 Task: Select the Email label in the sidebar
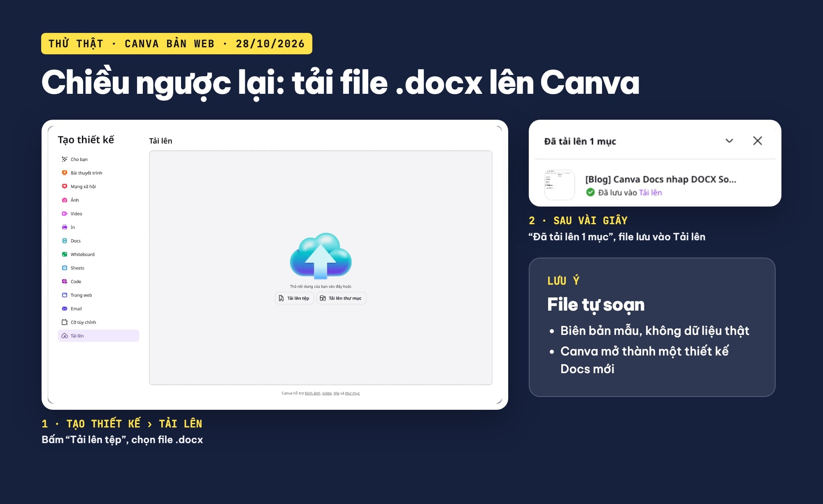point(76,309)
